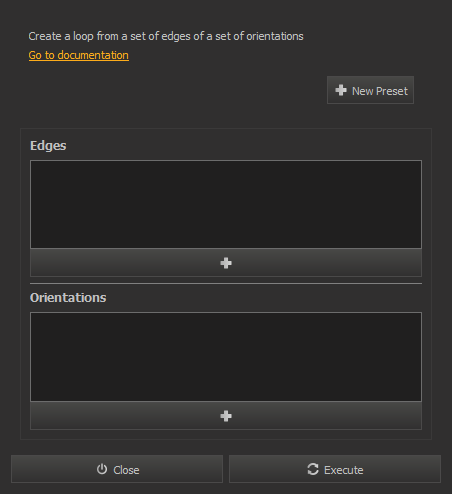Screen dimensions: 452x494
Task: Click the Close label text
Action: coord(126,470)
